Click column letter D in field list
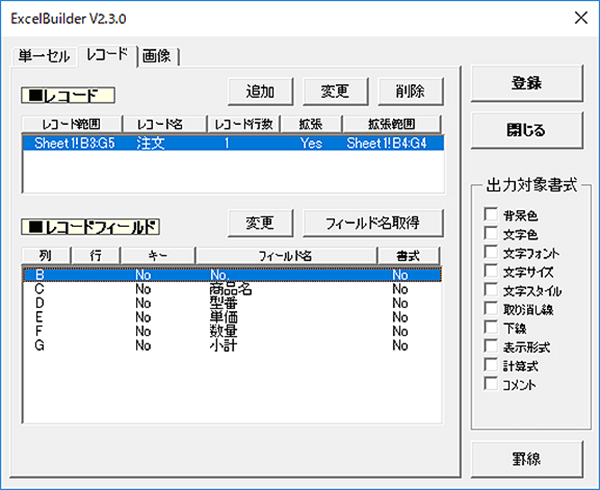 39,303
